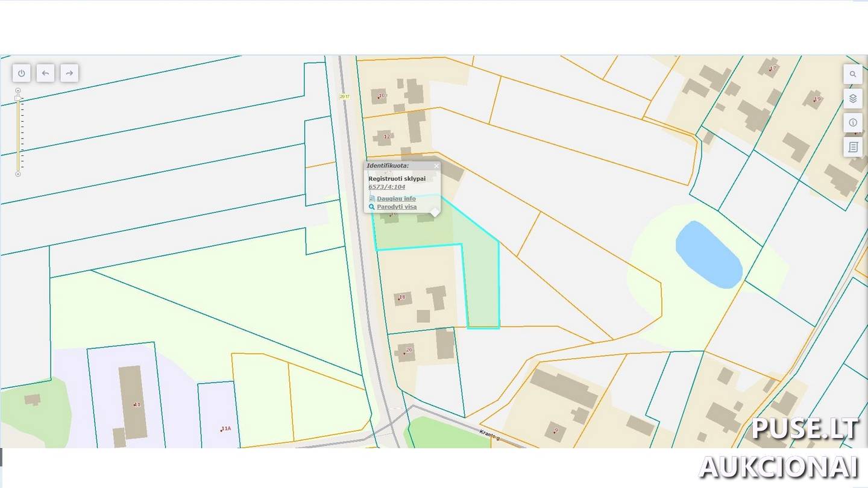Click the Parodyti visa link
Image resolution: width=868 pixels, height=488 pixels.
397,207
